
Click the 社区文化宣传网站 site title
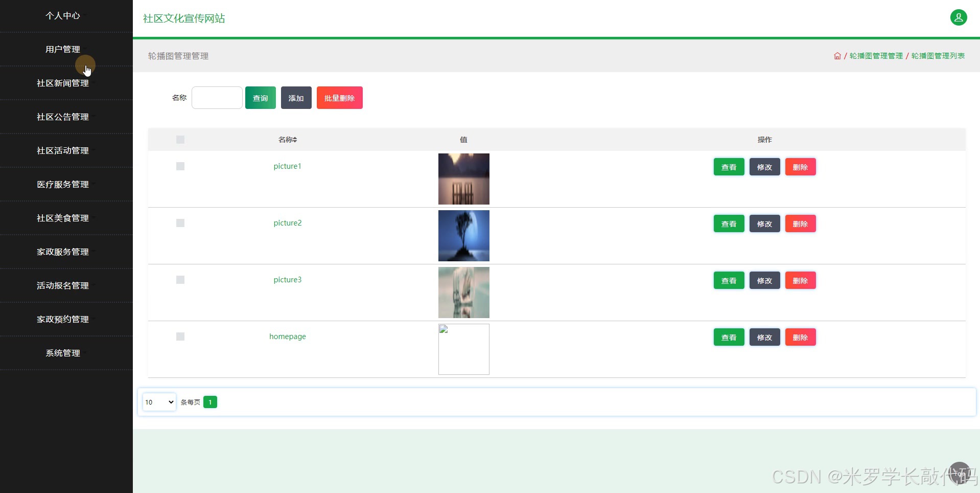184,18
